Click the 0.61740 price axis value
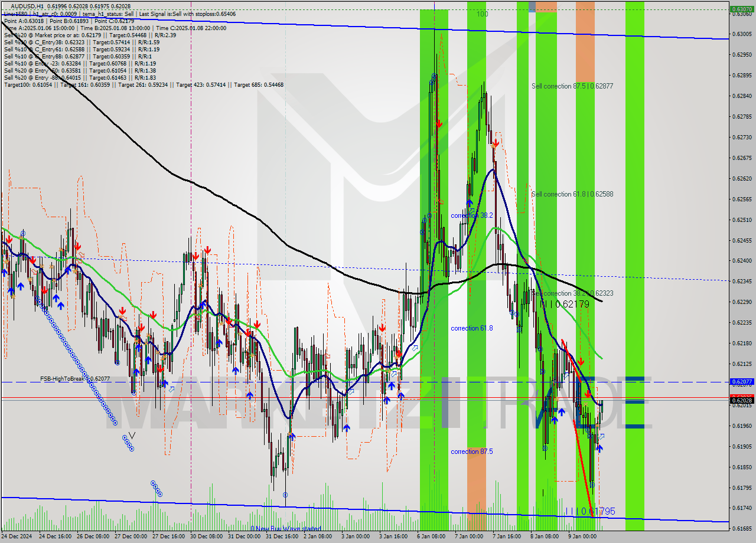Image resolution: width=756 pixels, height=543 pixels. [x=741, y=508]
